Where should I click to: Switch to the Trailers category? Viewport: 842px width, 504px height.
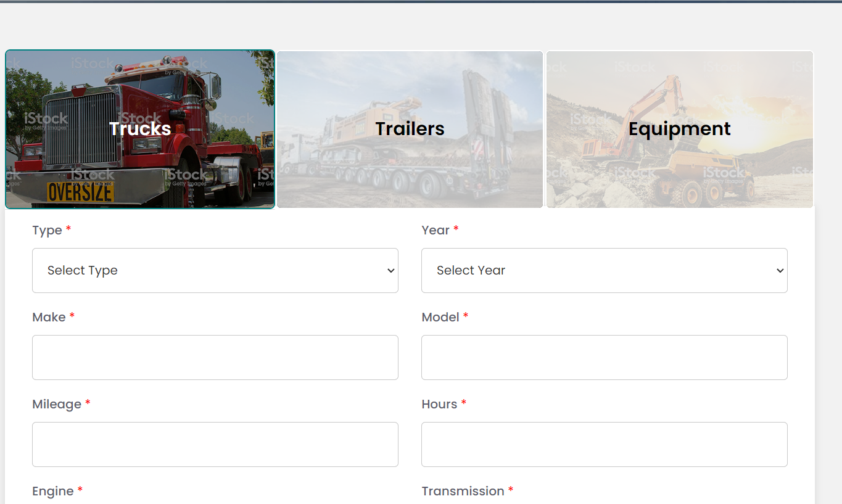[x=410, y=129]
